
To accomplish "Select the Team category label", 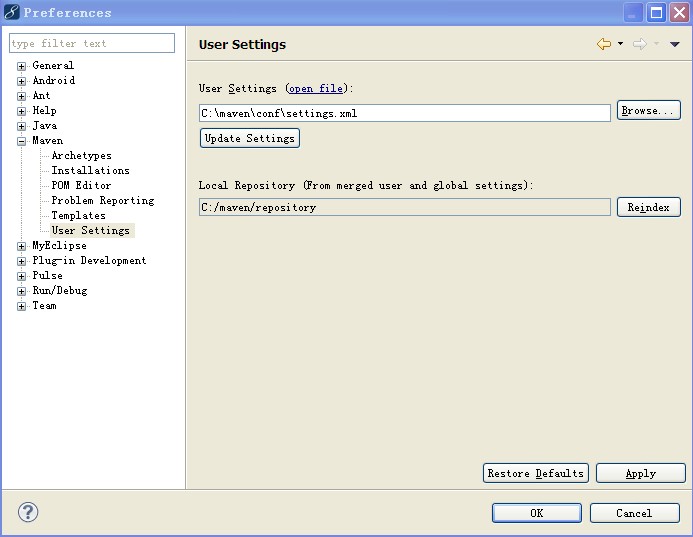I will coord(44,305).
